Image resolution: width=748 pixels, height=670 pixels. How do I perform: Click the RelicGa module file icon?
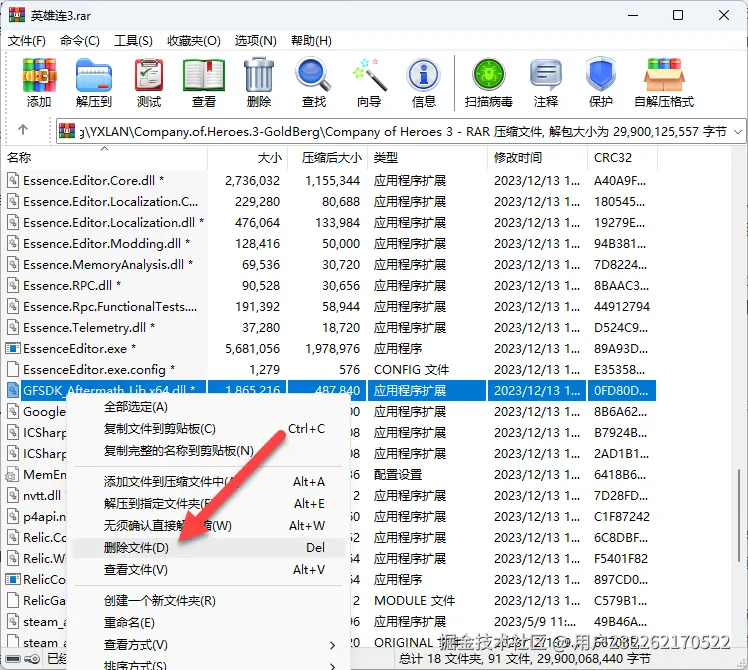pos(13,600)
